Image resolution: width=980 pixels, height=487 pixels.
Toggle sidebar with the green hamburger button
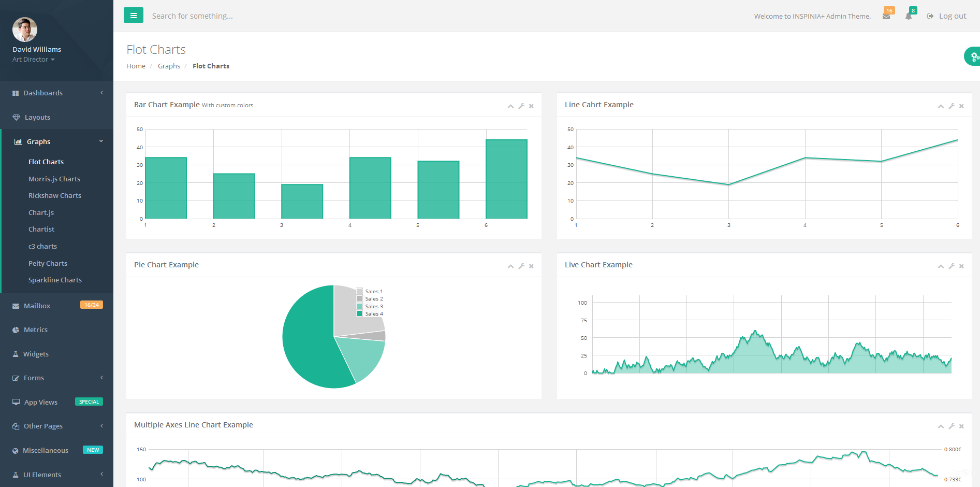[x=133, y=16]
